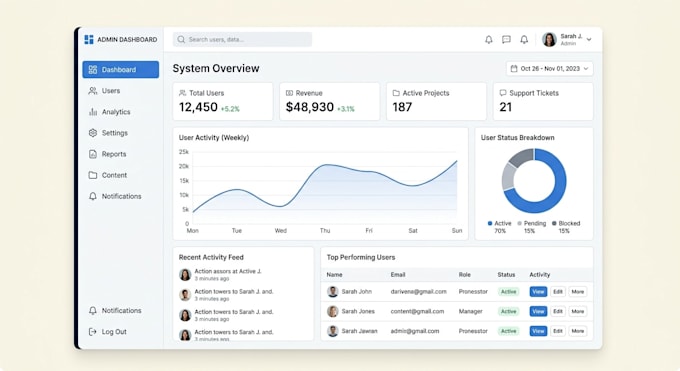Click the light gray Pending legend dot
Screen dimensions: 680x371
[520, 223]
